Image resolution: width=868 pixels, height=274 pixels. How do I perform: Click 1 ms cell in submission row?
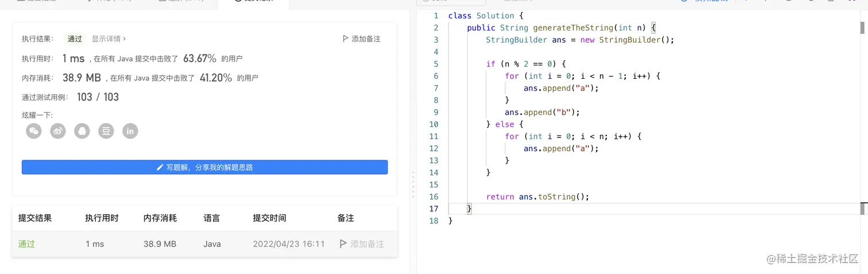tap(95, 244)
